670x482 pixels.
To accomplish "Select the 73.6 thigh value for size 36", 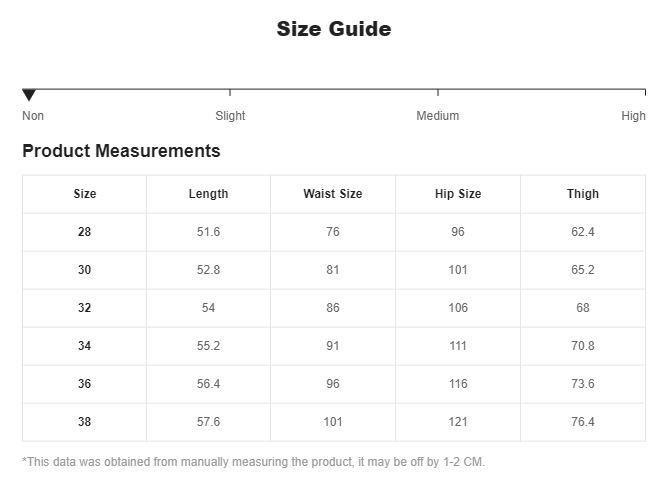I will pyautogui.click(x=583, y=384).
